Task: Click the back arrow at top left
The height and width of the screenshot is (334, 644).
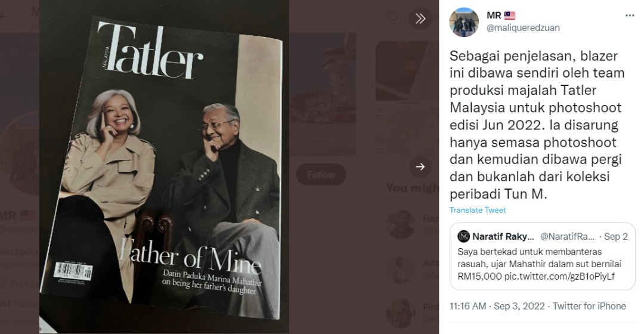Action: coord(4,17)
